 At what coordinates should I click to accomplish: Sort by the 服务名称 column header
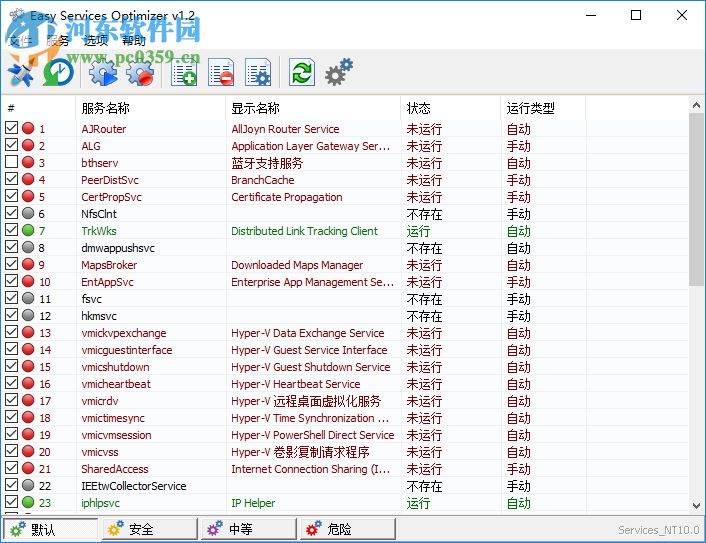click(x=150, y=108)
